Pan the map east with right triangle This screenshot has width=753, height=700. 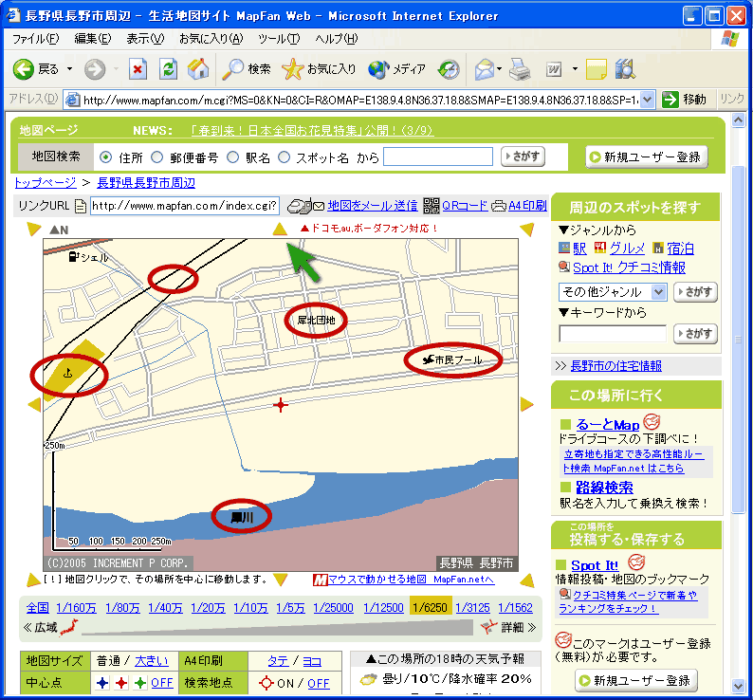(x=526, y=404)
